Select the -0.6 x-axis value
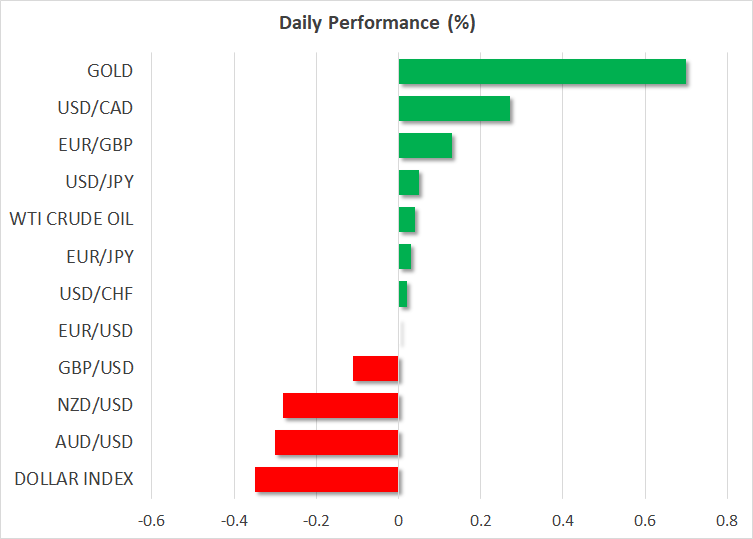 pyautogui.click(x=151, y=520)
